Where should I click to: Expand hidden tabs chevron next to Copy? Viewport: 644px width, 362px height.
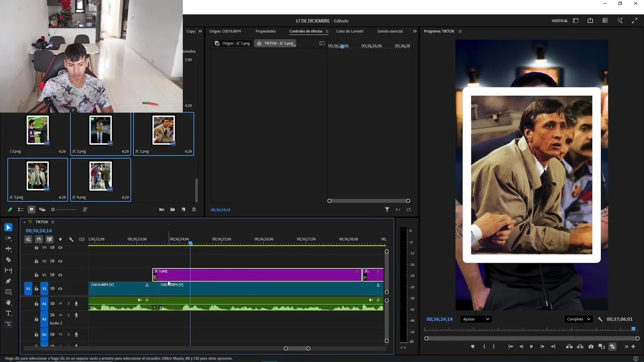pos(200,31)
